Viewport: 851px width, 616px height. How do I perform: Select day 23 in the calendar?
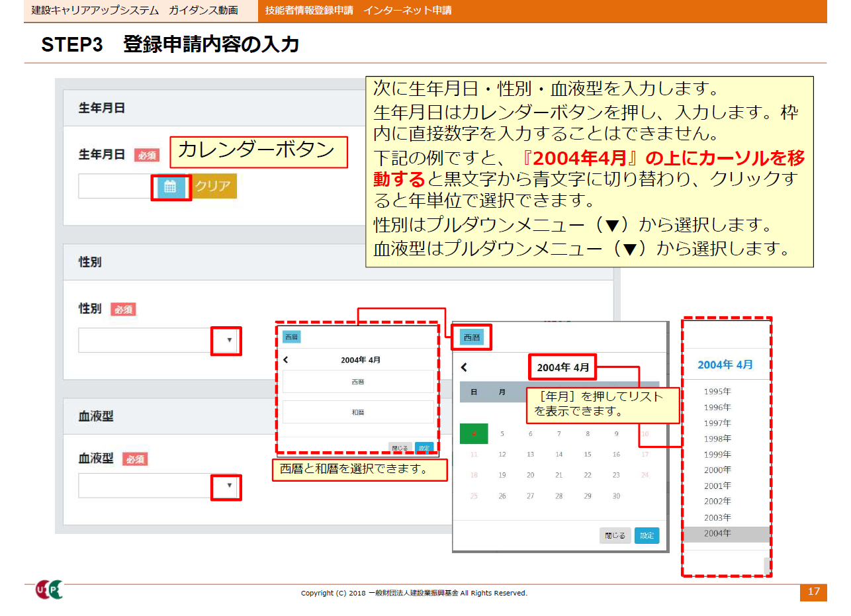pyautogui.click(x=616, y=475)
